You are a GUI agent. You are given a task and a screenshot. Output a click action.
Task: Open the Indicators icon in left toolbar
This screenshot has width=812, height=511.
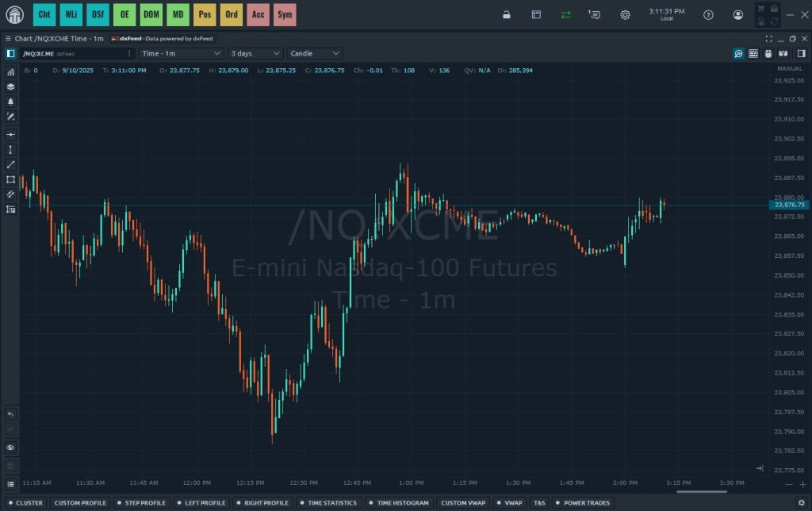coord(11,71)
